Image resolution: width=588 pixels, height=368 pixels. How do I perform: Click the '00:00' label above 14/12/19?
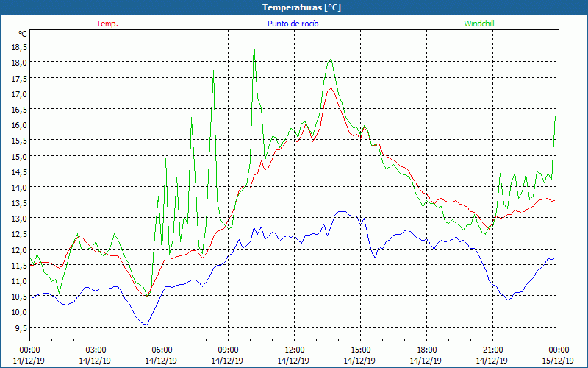(29, 350)
